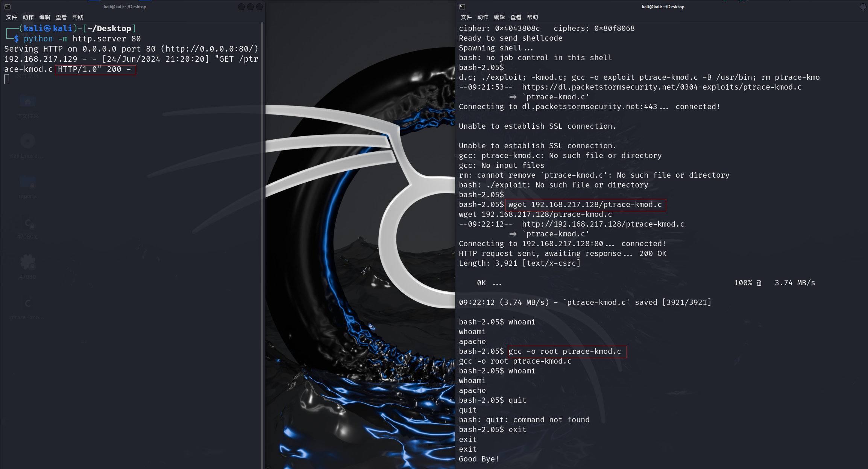Viewport: 868px width, 469px height.
Task: Minimize the left terminal window
Action: point(241,7)
